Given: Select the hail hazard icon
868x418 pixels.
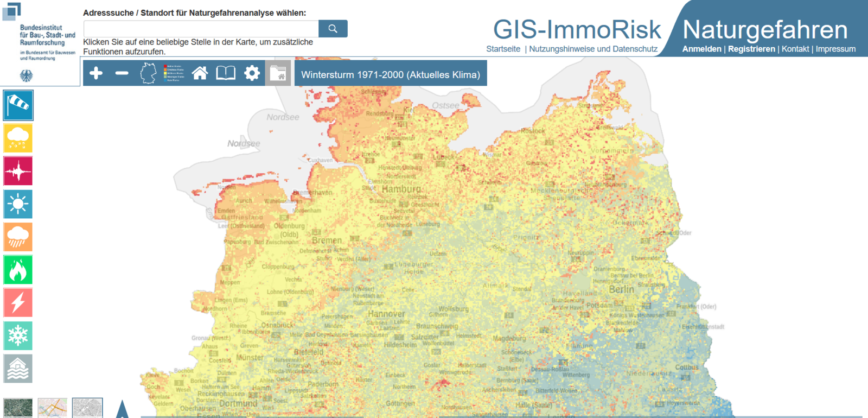Looking at the screenshot, I should pyautogui.click(x=18, y=138).
